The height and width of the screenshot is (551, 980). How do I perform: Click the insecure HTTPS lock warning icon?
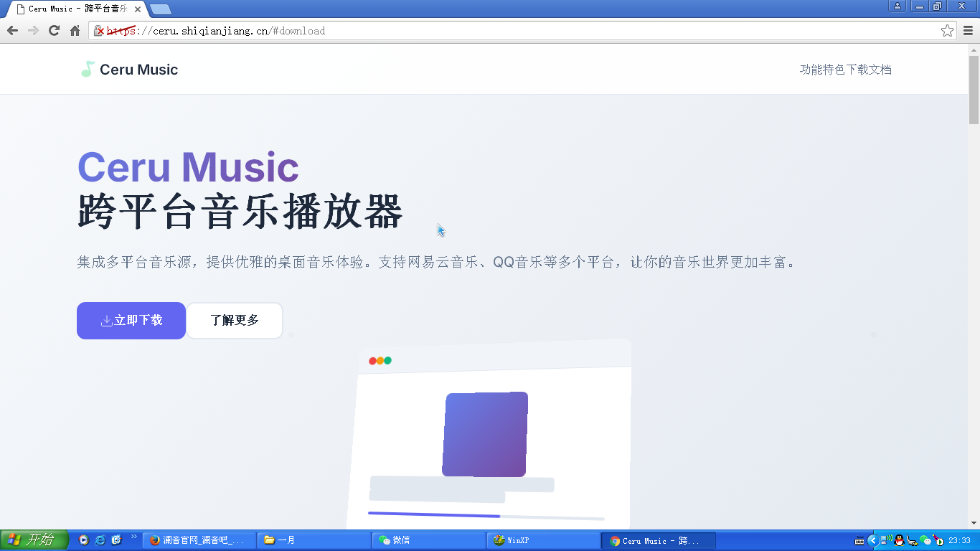tap(100, 31)
